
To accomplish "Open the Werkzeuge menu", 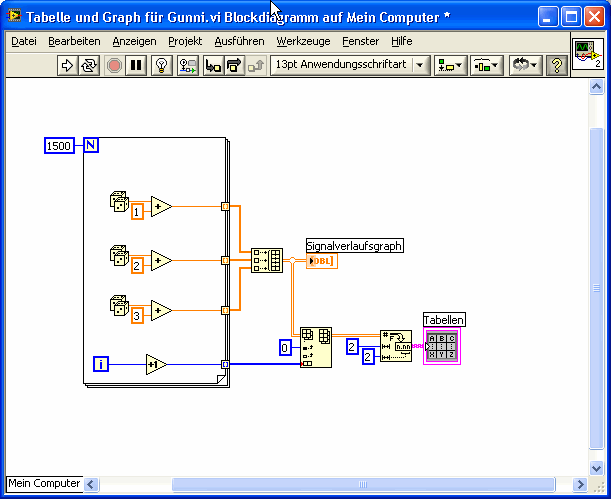I will [303, 41].
